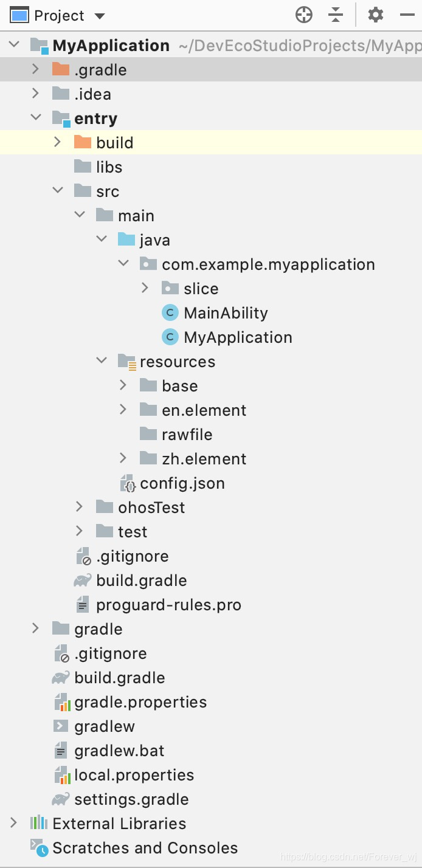
Task: Open the Project panel settings gear
Action: [376, 15]
